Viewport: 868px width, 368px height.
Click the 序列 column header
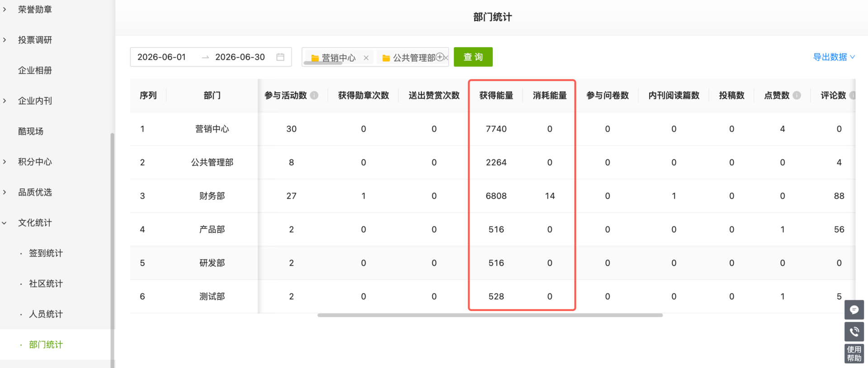pyautogui.click(x=148, y=96)
